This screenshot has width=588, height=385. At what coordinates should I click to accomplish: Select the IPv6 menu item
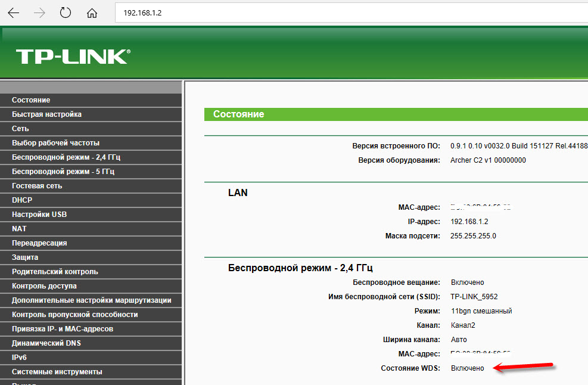[91, 357]
